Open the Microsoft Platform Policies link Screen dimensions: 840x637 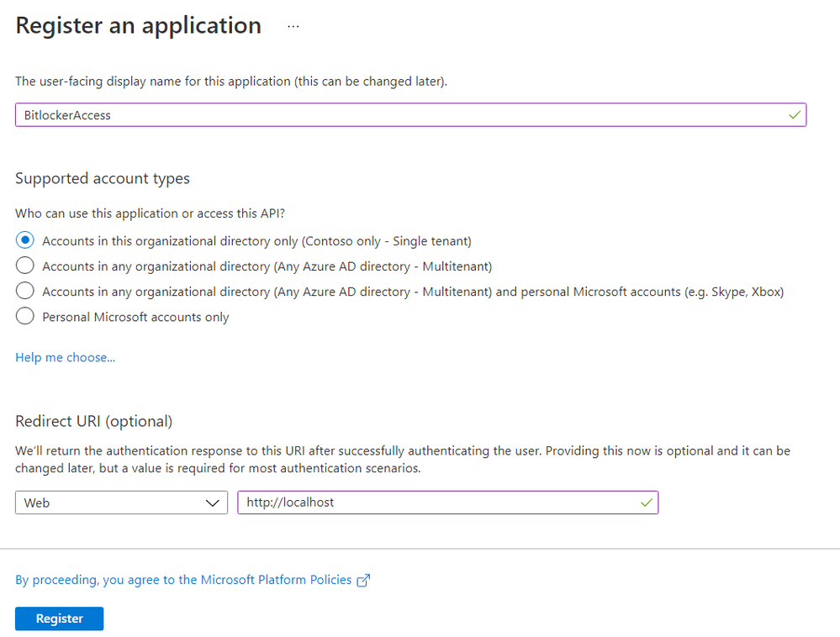pos(183,580)
